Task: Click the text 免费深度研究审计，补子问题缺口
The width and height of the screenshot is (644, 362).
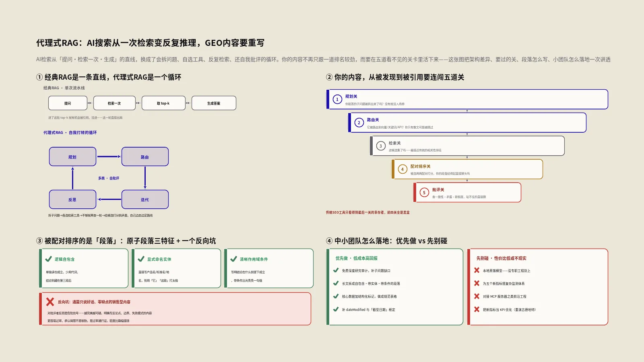Action: tap(366, 271)
